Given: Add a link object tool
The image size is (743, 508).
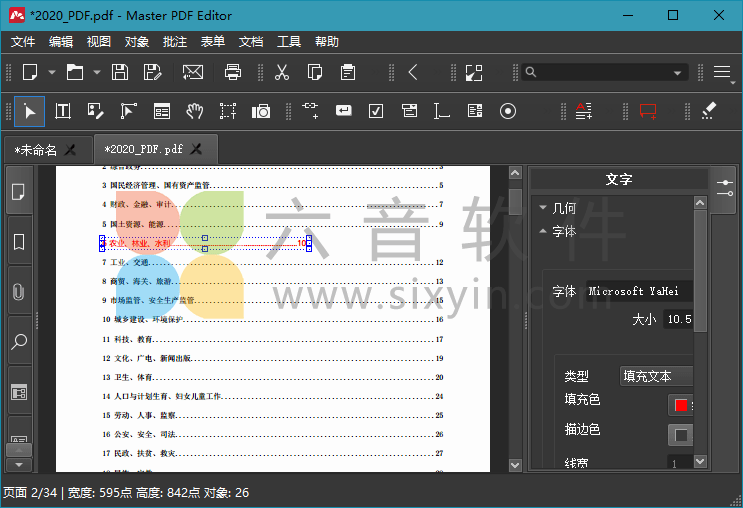Looking at the screenshot, I should (310, 110).
